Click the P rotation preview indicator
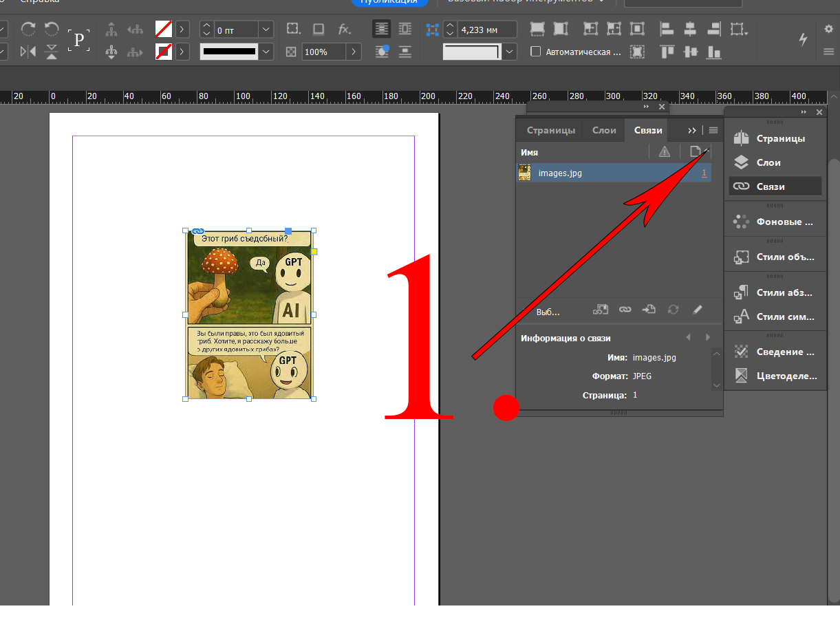840x622 pixels. pos(78,40)
